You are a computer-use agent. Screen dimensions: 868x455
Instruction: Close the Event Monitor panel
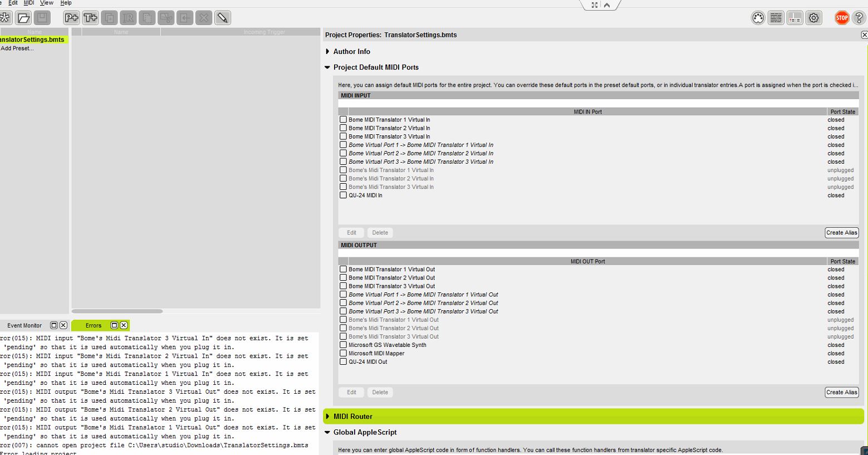click(x=63, y=325)
